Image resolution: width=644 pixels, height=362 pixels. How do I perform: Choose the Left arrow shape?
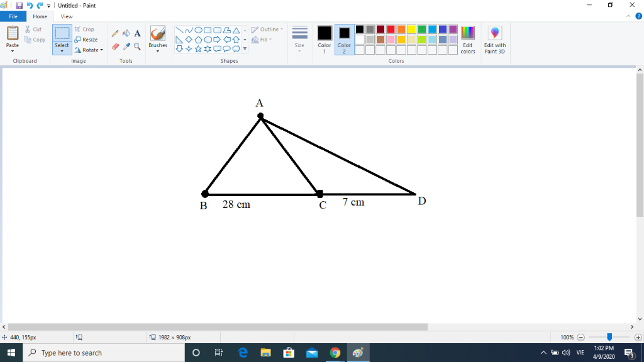(x=226, y=40)
